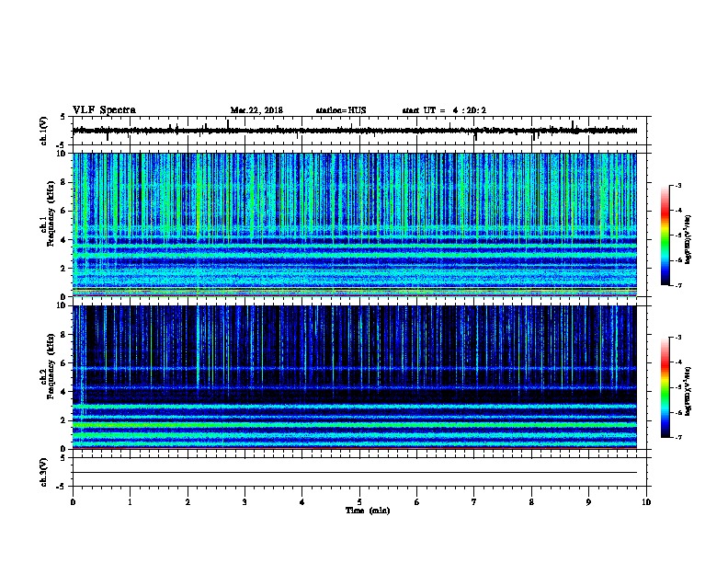The width and height of the screenshot is (728, 563).
Task: Click the "6" kHz tick of ch.2 spectrogram
Action: [x=63, y=363]
